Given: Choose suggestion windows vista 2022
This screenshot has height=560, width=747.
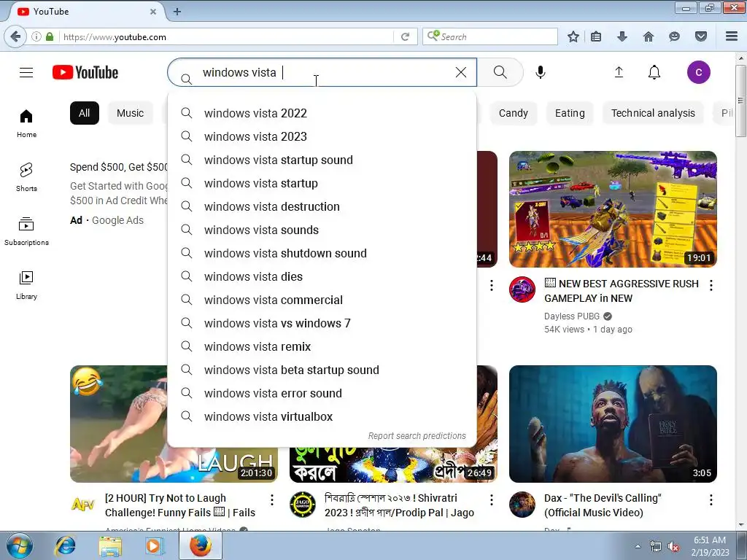Looking at the screenshot, I should click(322, 113).
